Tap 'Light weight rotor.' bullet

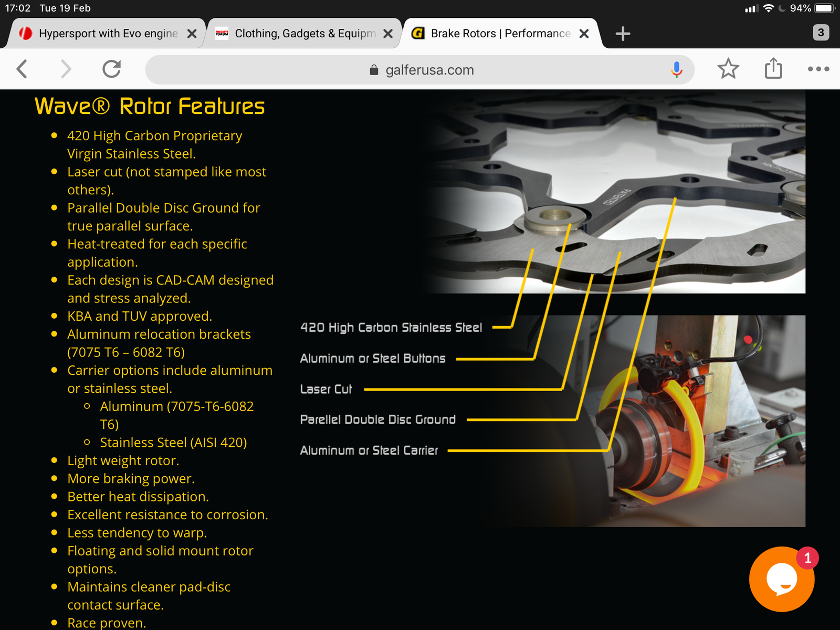point(123,460)
